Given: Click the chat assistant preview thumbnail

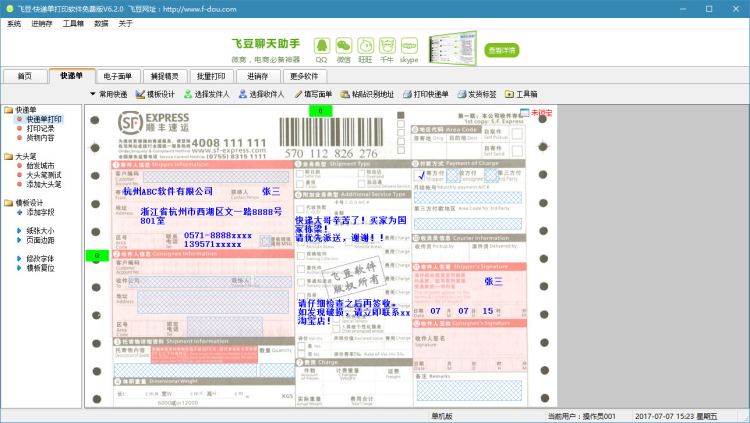Looking at the screenshot, I should [452, 48].
